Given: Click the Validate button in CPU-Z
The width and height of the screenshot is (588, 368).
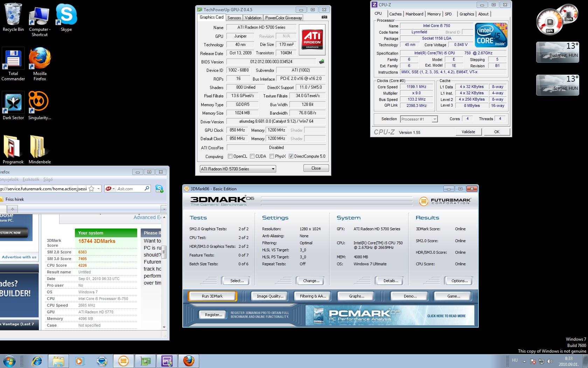Looking at the screenshot, I should [x=468, y=132].
